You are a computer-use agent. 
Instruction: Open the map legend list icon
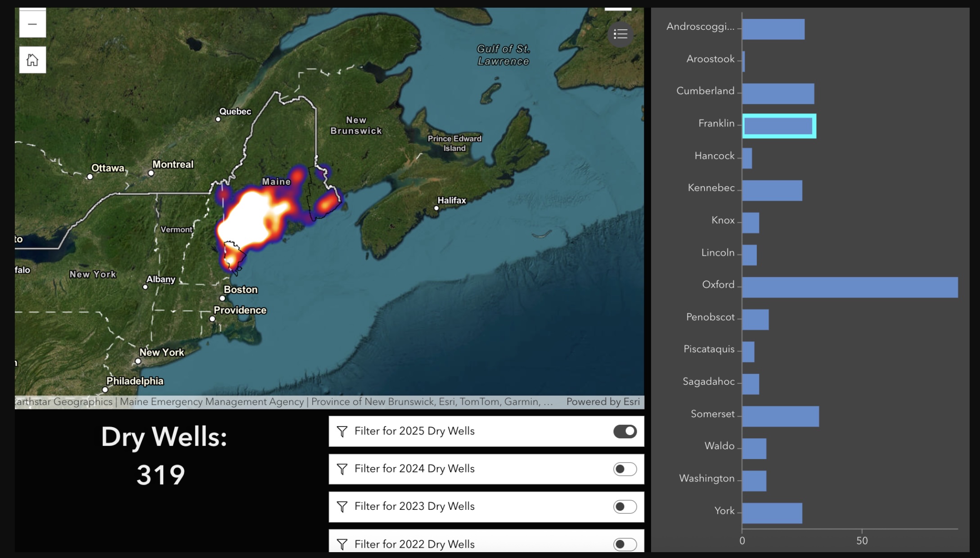pos(620,34)
